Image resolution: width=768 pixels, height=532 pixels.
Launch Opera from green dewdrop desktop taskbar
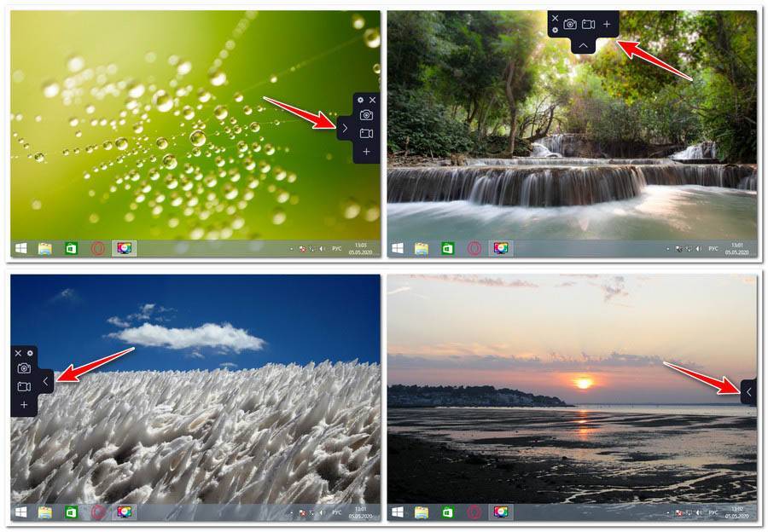(98, 249)
